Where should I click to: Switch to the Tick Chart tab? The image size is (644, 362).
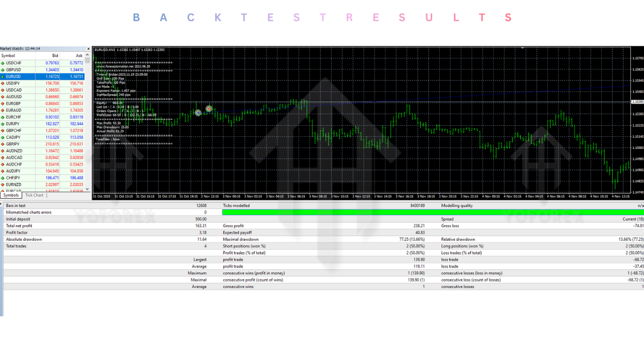click(34, 195)
